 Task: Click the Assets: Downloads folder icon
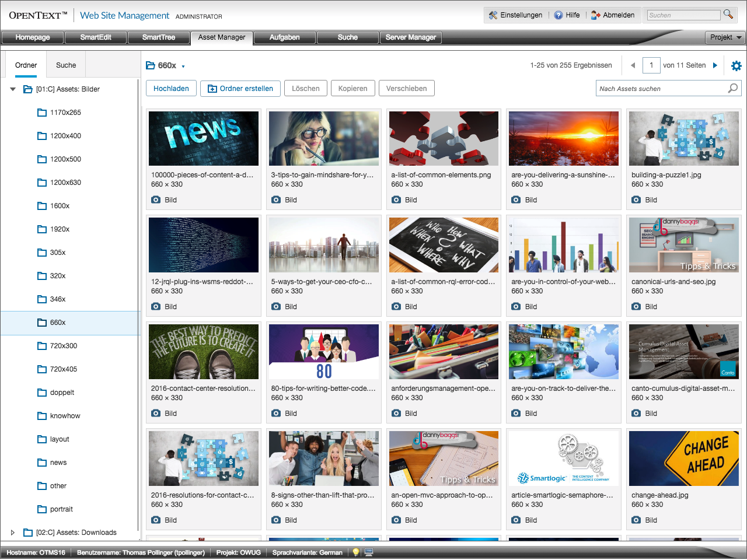[x=27, y=533]
